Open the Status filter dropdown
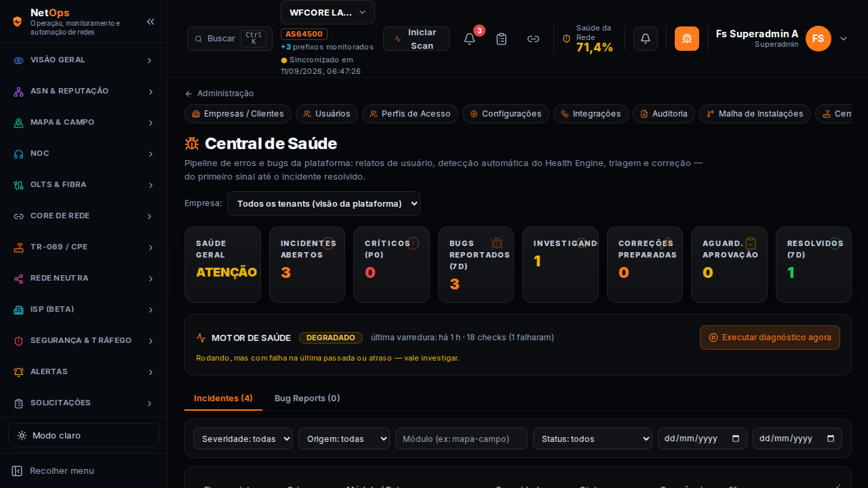 [x=593, y=439]
